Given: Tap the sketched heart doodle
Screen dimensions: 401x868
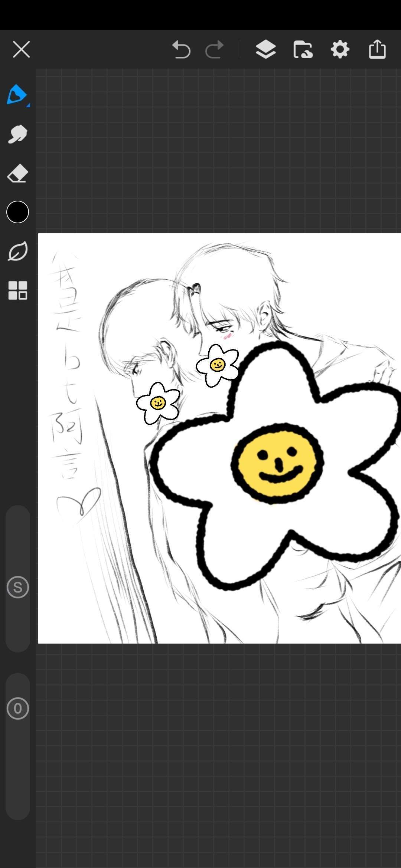Looking at the screenshot, I should (x=79, y=502).
